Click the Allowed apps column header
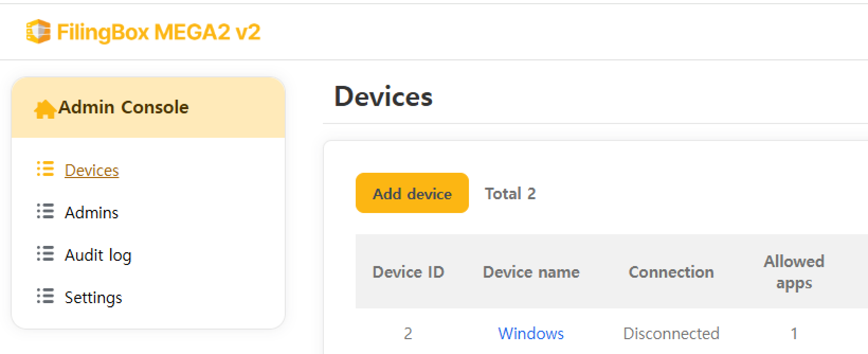This screenshot has width=868, height=354. [793, 272]
